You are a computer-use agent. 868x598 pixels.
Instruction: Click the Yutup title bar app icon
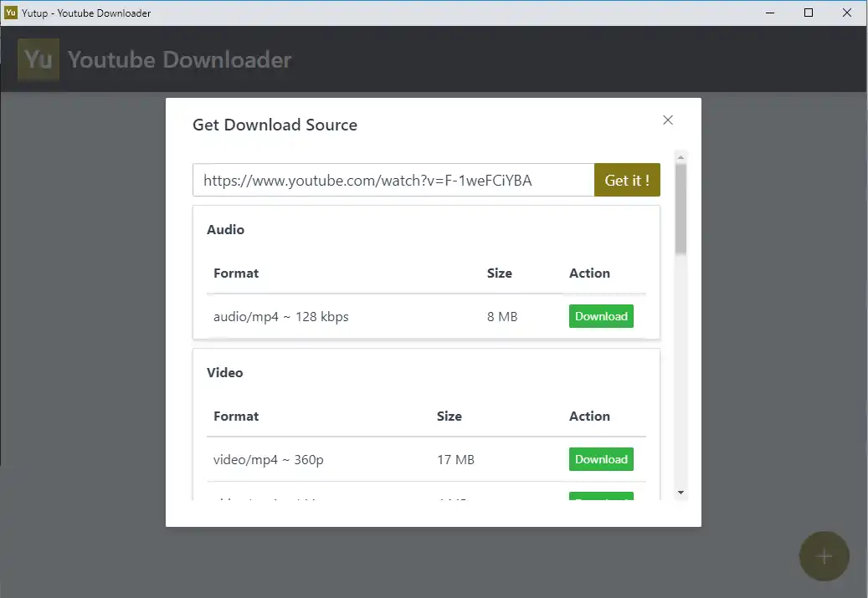point(11,13)
